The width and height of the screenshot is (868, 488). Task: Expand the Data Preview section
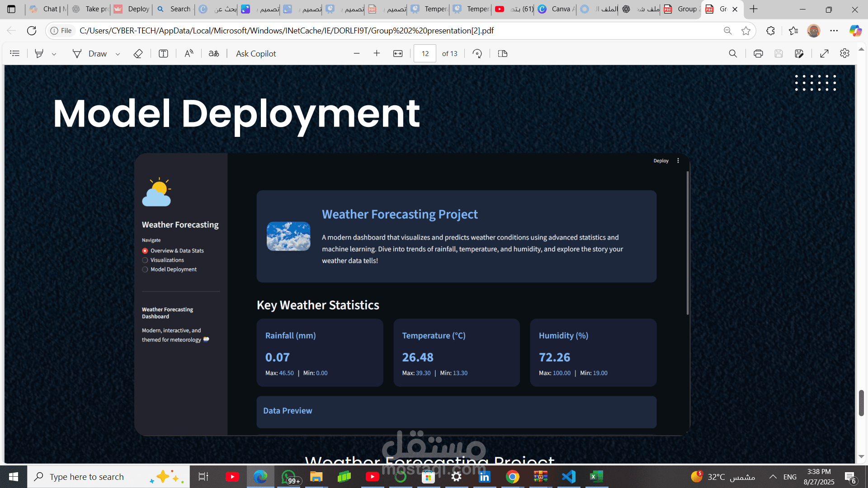point(457,411)
